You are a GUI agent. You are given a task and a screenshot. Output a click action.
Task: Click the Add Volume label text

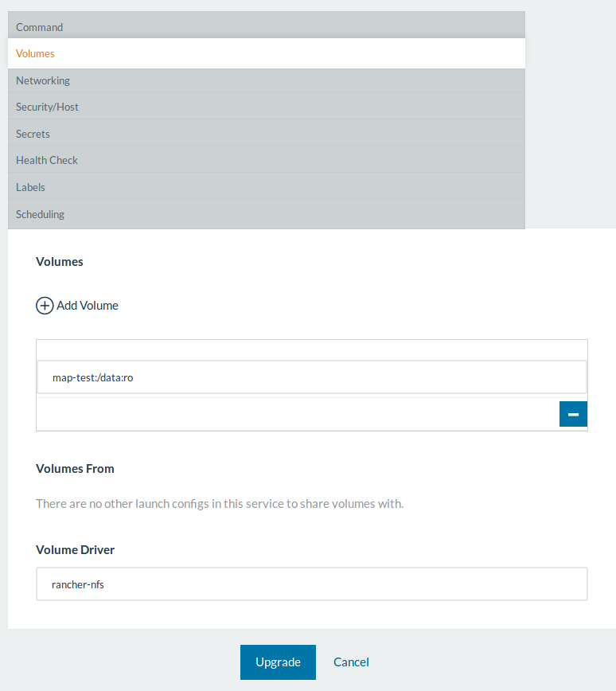[x=88, y=306]
